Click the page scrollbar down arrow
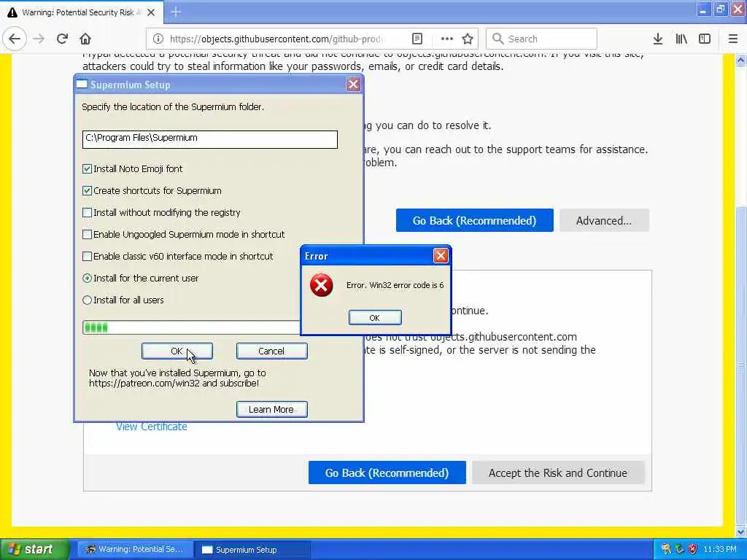This screenshot has height=560, width=747. click(740, 531)
